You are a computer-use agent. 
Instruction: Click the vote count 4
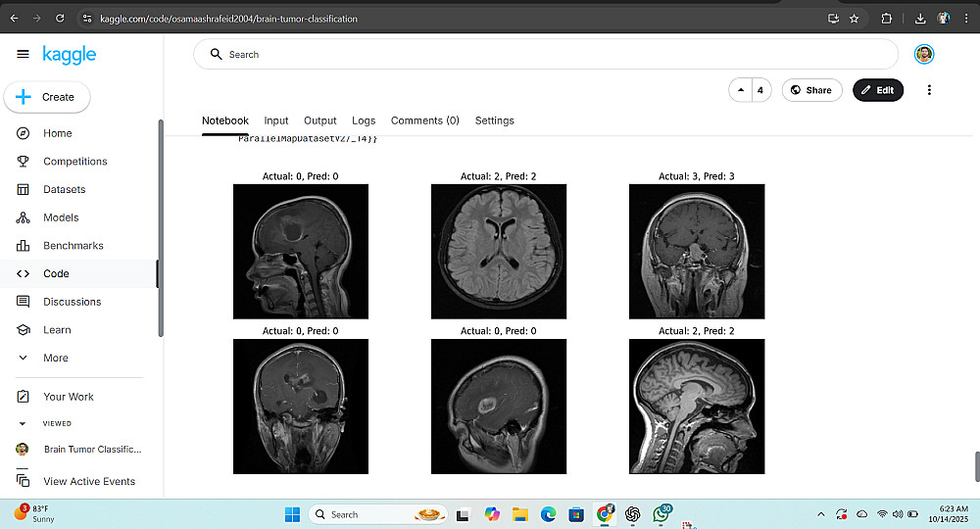[x=760, y=90]
